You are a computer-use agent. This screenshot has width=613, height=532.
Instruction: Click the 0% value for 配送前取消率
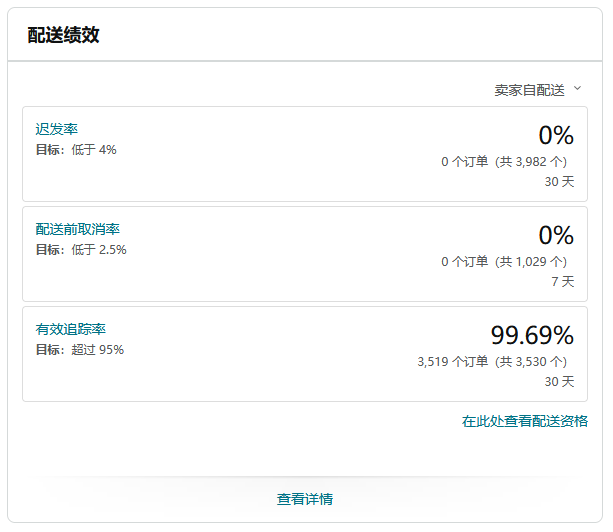coord(556,235)
